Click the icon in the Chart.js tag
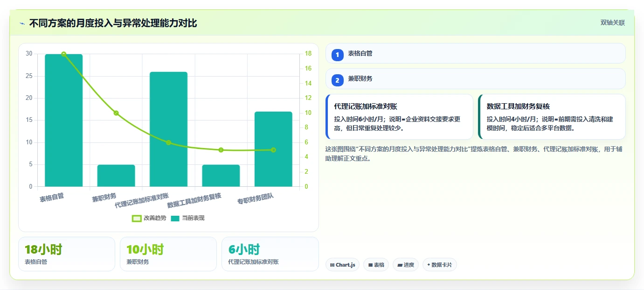Viewport: 644px width, 290px height. point(332,265)
